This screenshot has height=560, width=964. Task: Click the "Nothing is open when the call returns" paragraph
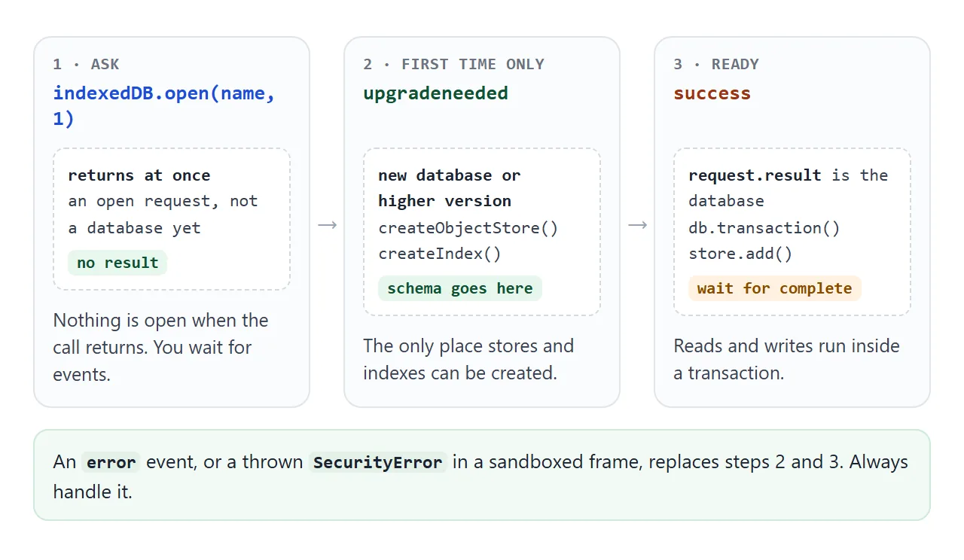[160, 347]
